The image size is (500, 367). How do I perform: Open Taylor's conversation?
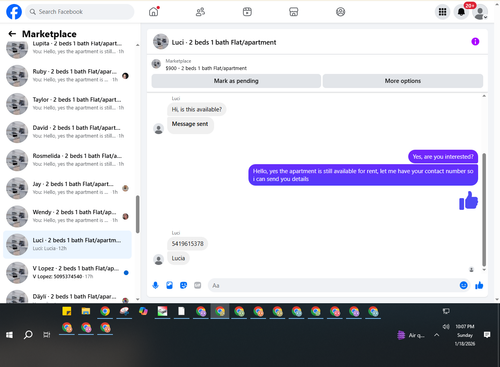point(67,104)
